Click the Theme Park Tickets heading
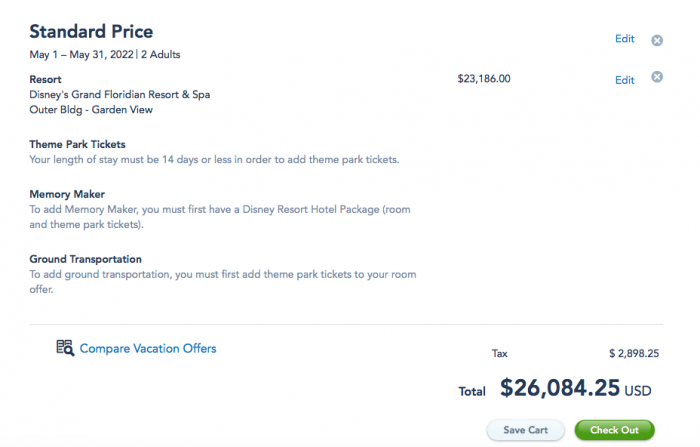 (x=77, y=144)
